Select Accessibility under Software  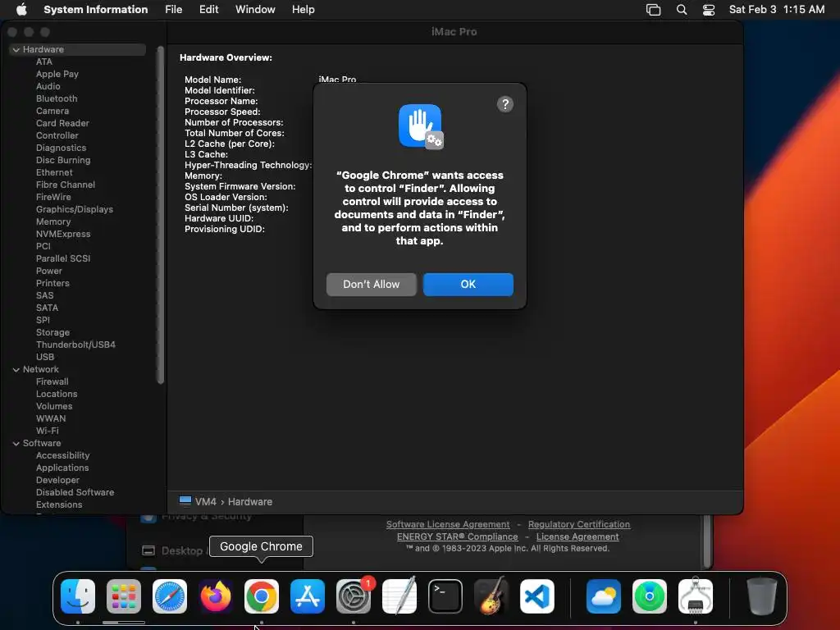point(62,456)
